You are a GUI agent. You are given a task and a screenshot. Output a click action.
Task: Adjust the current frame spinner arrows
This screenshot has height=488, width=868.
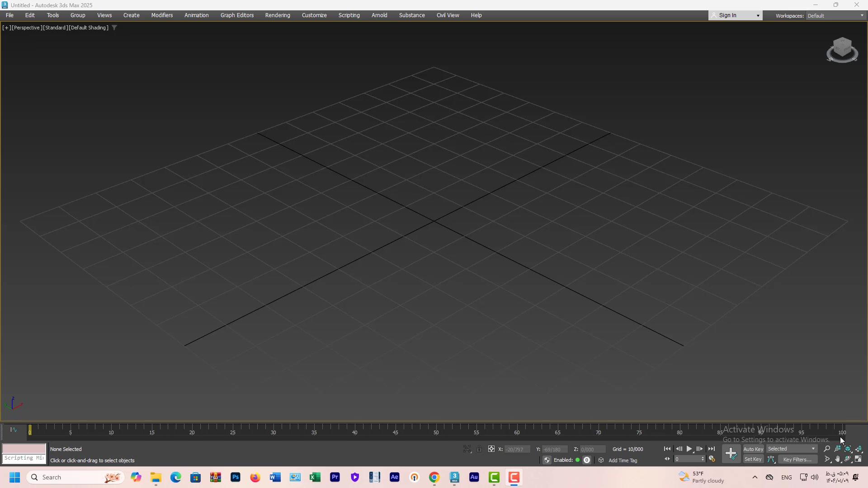pos(703,459)
